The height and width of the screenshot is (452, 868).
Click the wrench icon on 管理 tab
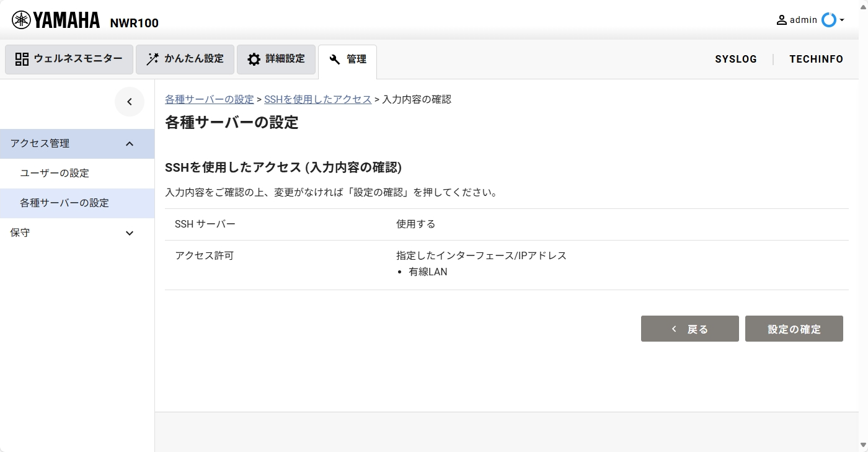click(334, 58)
